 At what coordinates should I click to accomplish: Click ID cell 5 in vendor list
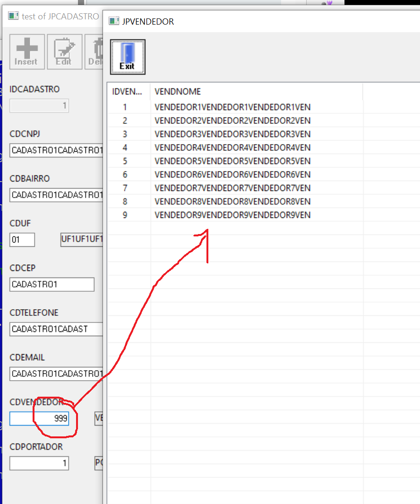pyautogui.click(x=125, y=161)
